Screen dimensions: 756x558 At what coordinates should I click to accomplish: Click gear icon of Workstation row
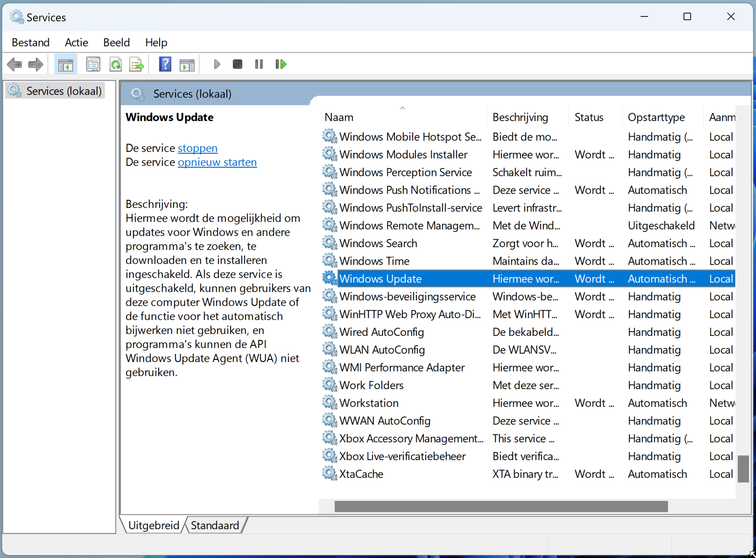pyautogui.click(x=330, y=403)
